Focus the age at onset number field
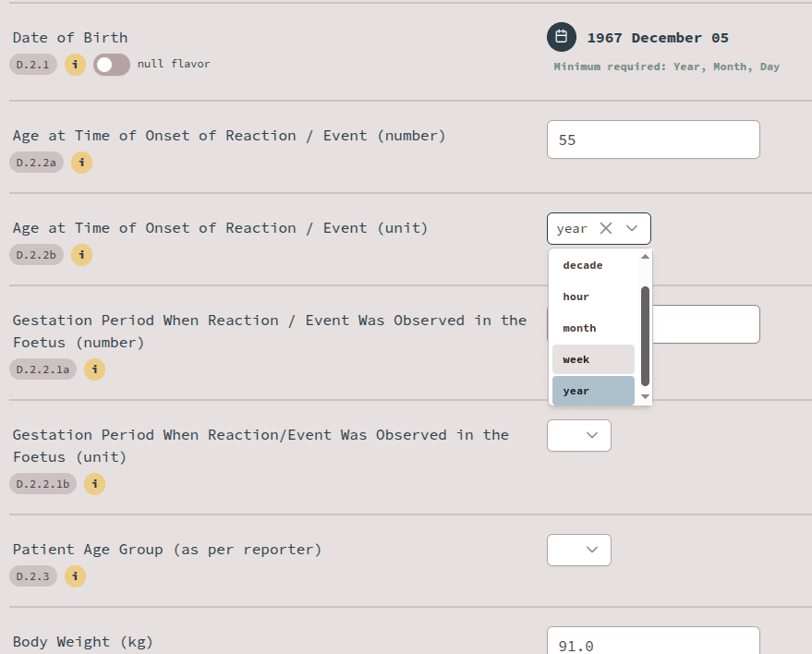This screenshot has height=654, width=812. (653, 139)
